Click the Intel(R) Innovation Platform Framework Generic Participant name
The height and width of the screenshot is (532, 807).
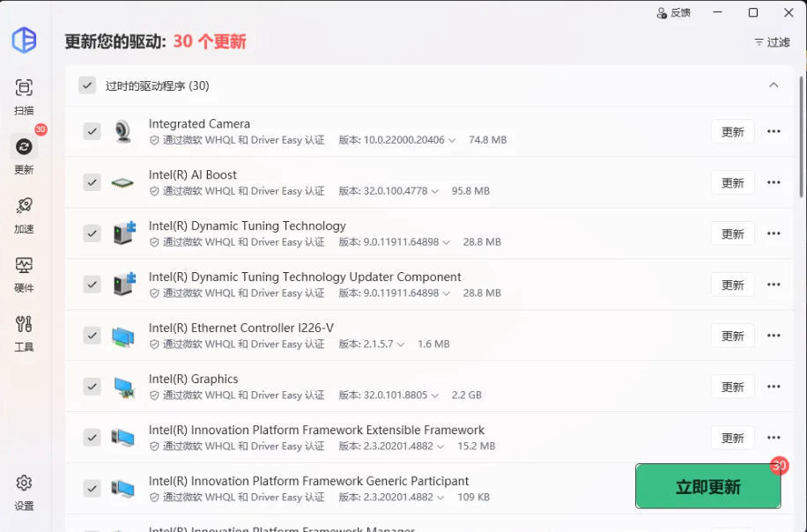pyautogui.click(x=308, y=481)
